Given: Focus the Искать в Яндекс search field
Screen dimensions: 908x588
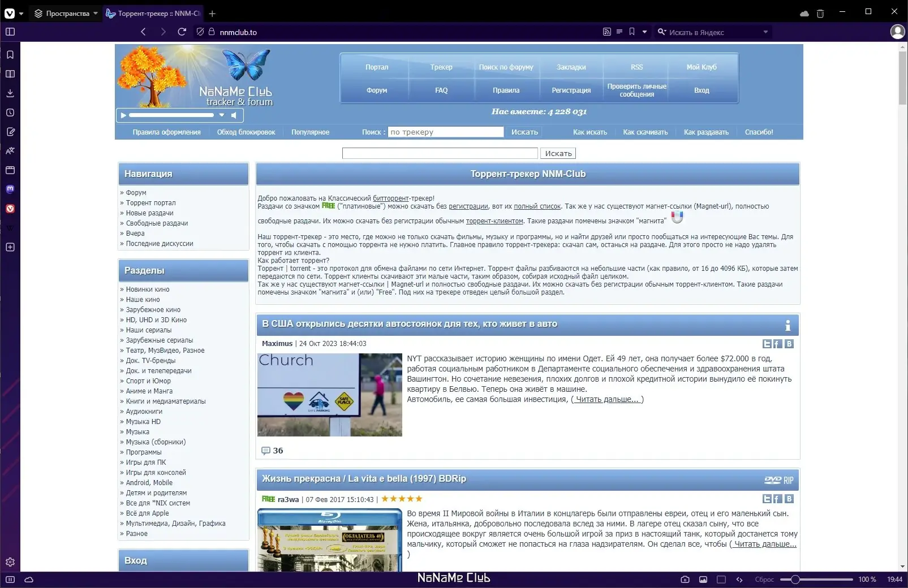Looking at the screenshot, I should pyautogui.click(x=714, y=32).
